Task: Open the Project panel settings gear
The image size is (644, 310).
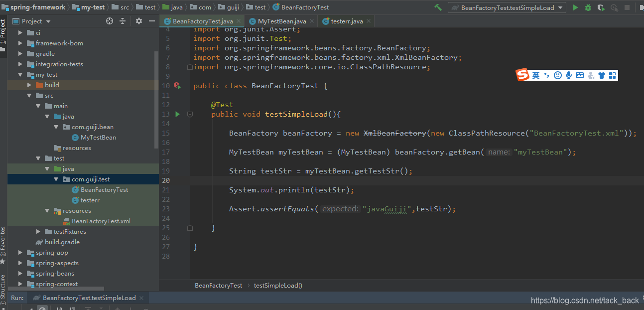Action: click(x=139, y=21)
